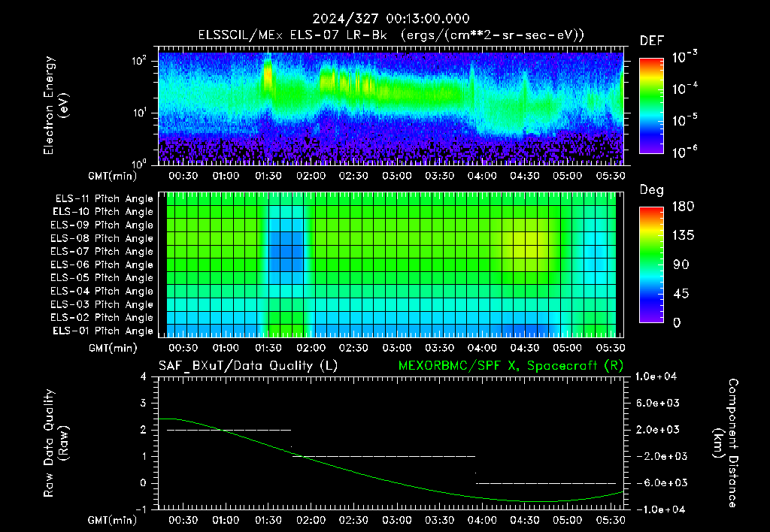The width and height of the screenshot is (770, 532).
Task: Click the 10^-3 value on the DEF scale
Action: click(684, 57)
